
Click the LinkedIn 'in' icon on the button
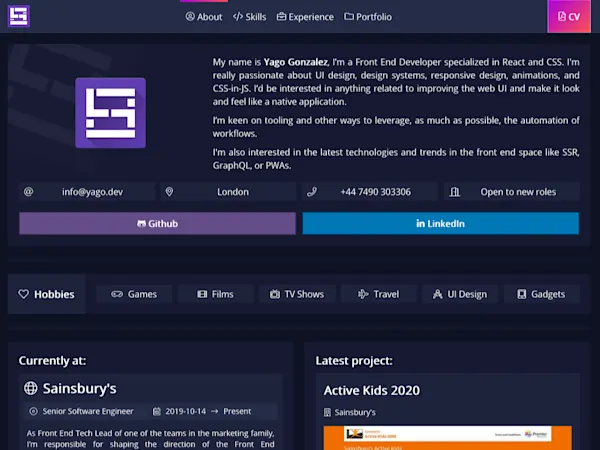421,223
